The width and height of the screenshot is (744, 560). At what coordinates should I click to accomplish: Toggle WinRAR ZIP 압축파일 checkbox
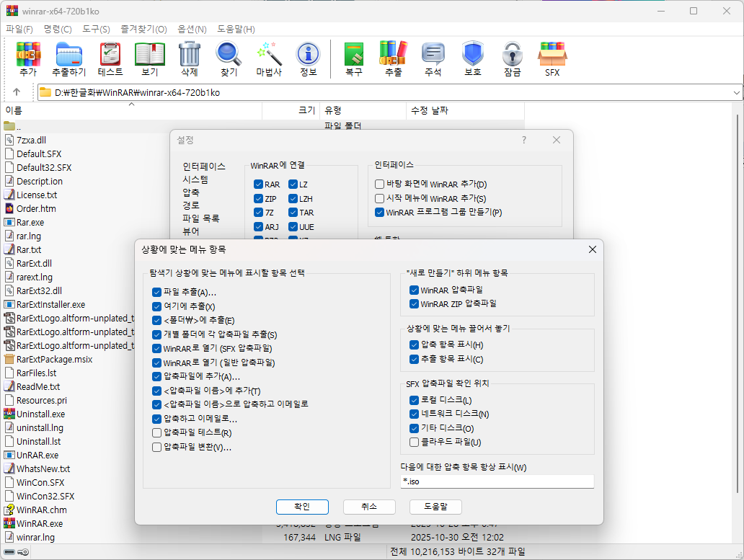(414, 304)
